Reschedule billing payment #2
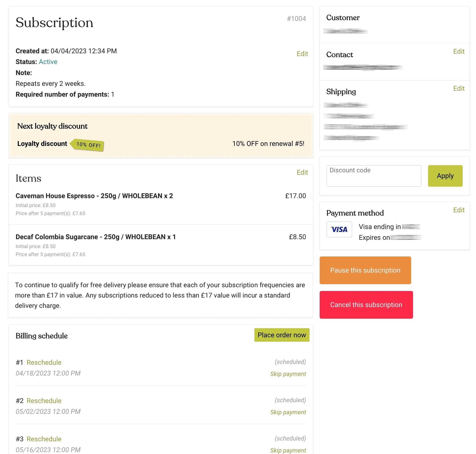 tap(44, 401)
